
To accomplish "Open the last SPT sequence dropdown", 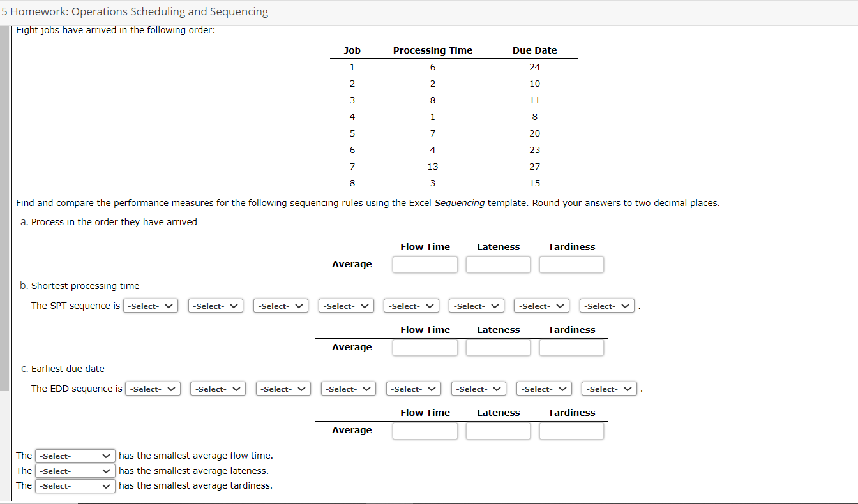I will coord(606,306).
